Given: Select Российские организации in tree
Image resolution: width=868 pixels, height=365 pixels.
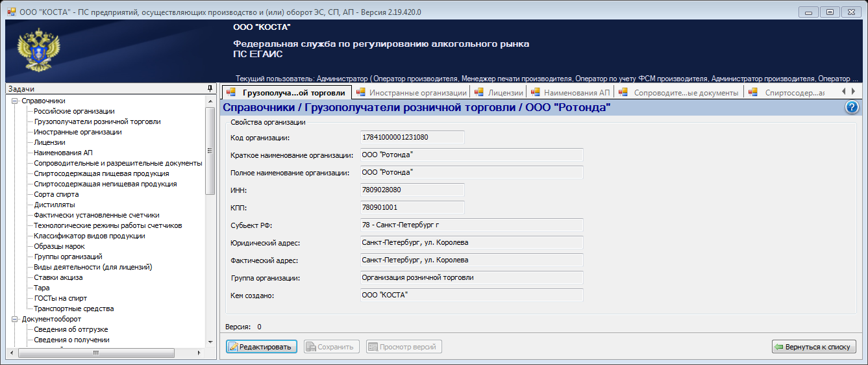Looking at the screenshot, I should 74,112.
